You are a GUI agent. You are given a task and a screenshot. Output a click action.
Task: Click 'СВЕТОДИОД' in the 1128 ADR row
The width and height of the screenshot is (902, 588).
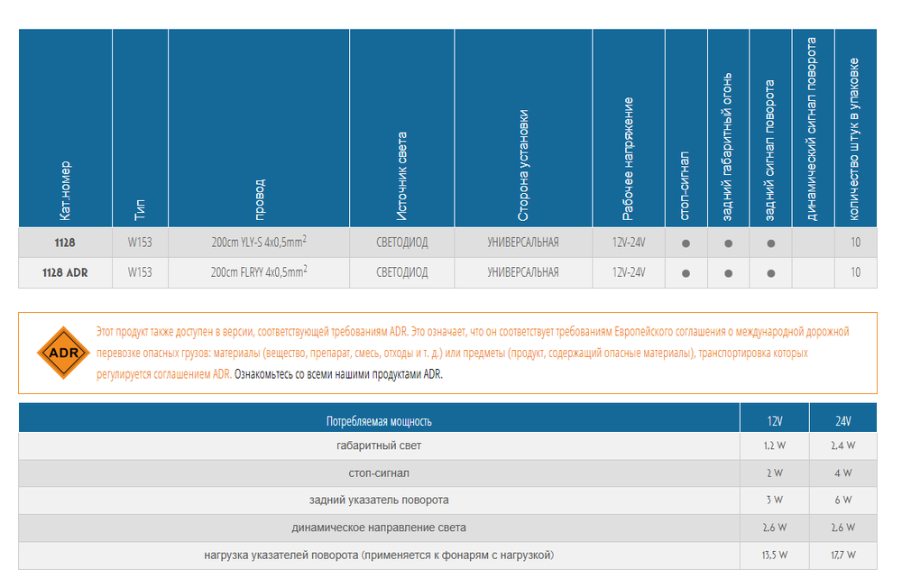coord(402,272)
